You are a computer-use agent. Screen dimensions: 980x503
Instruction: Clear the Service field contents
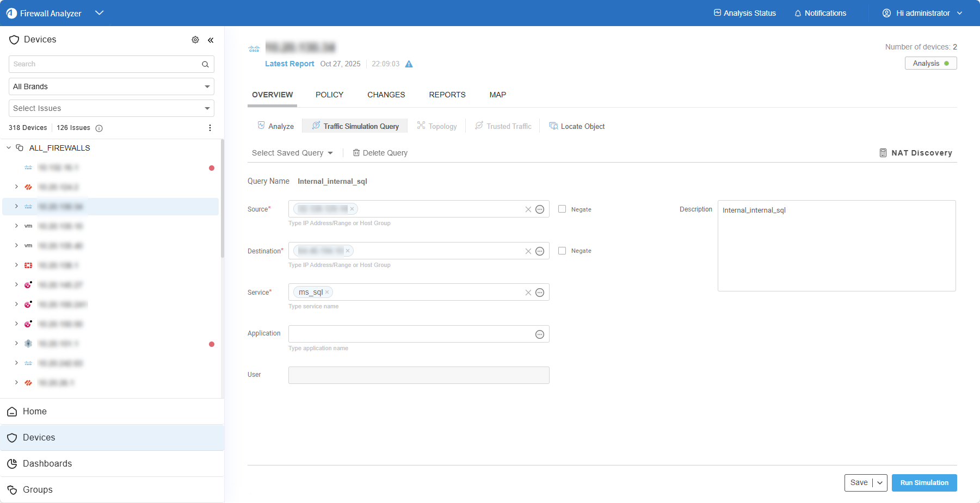coord(528,293)
